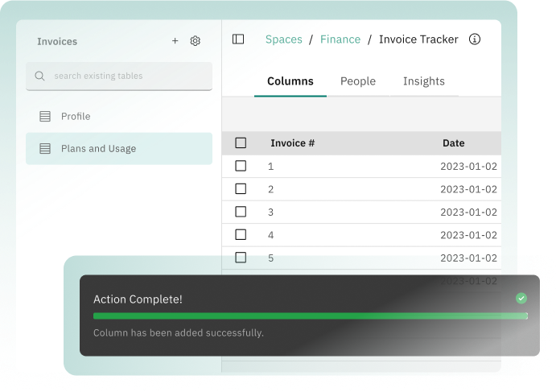Click the date cell of invoice 4
The width and height of the screenshot is (556, 392).
pos(468,235)
